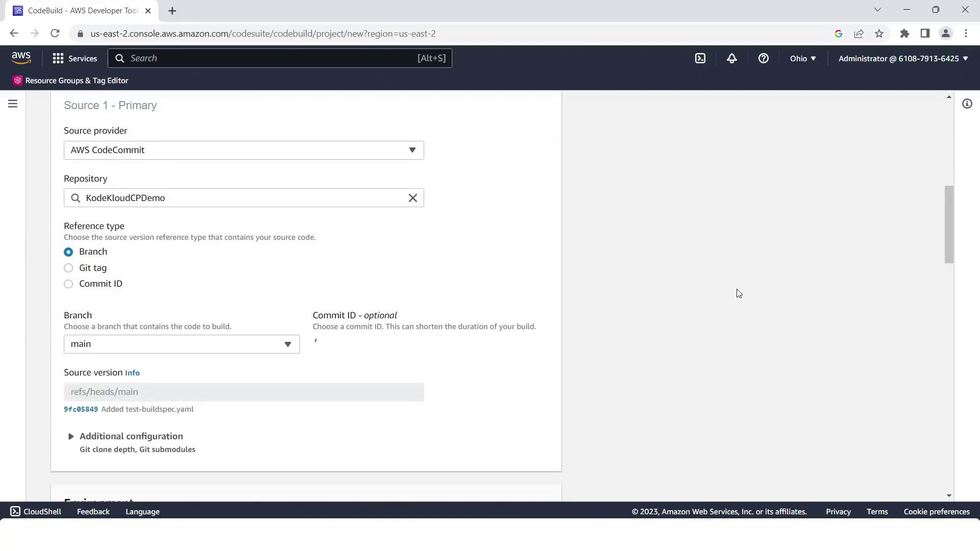The height and width of the screenshot is (551, 980).
Task: Open the info panel icon at right
Action: (967, 104)
